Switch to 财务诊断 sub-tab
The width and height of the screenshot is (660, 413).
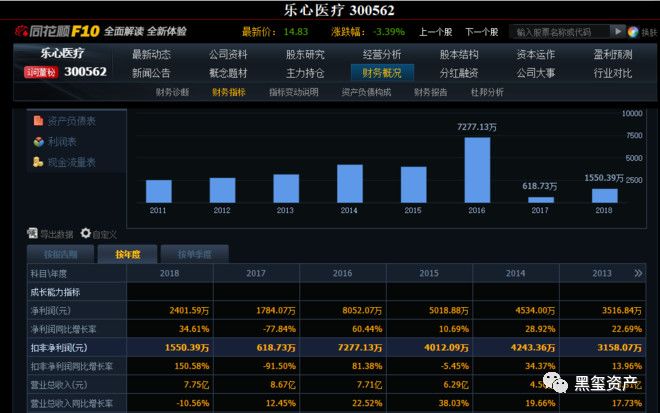pyautogui.click(x=172, y=92)
